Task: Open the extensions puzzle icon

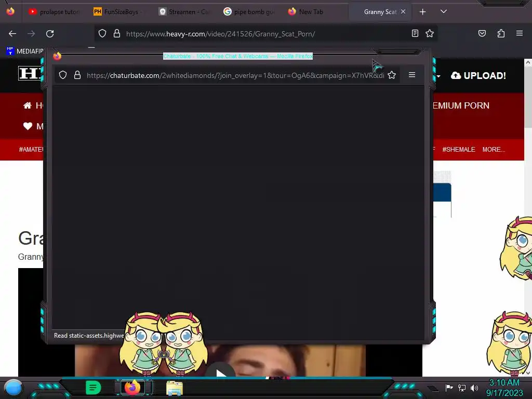Action: click(501, 33)
